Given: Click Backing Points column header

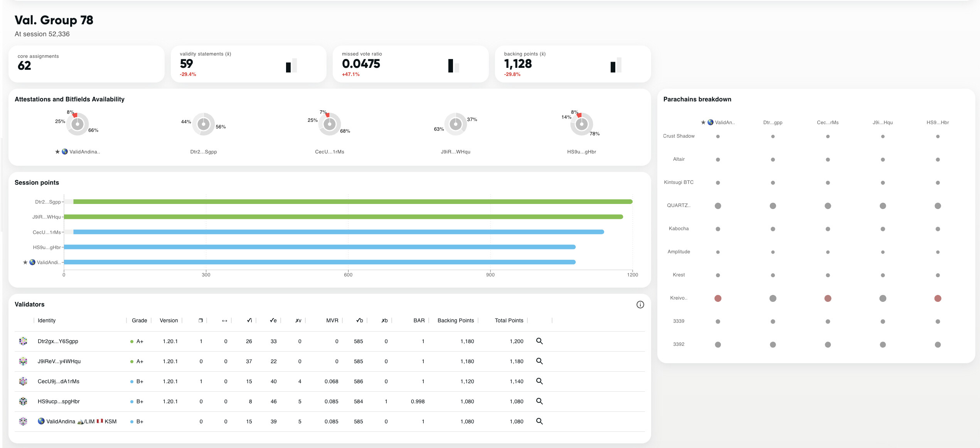Looking at the screenshot, I should pos(455,320).
